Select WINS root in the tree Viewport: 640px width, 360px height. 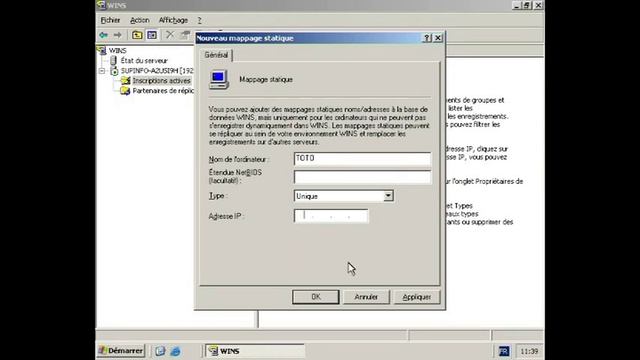(118, 51)
